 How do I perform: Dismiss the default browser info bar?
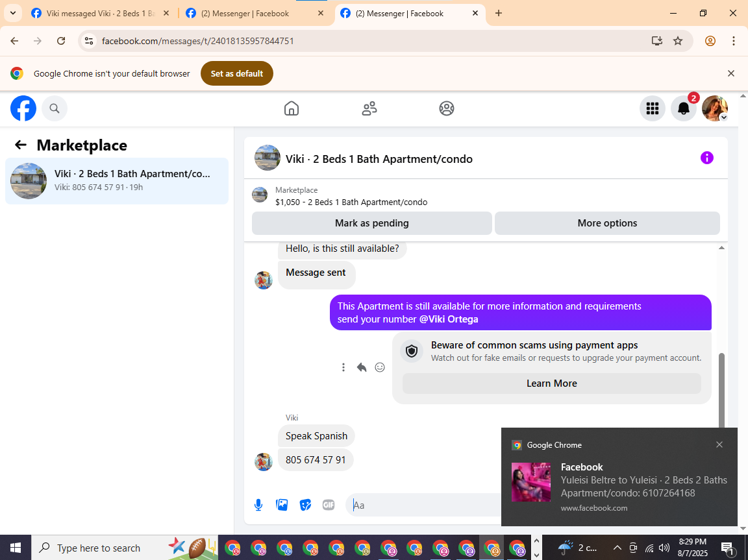pyautogui.click(x=731, y=73)
